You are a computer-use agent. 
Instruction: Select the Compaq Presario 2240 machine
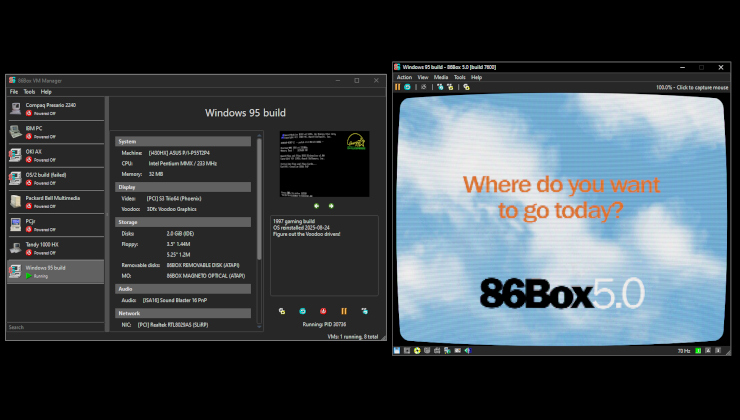pos(55,107)
